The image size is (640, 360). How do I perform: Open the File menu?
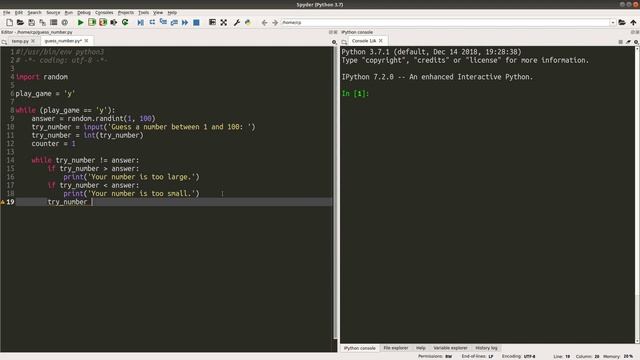7,13
